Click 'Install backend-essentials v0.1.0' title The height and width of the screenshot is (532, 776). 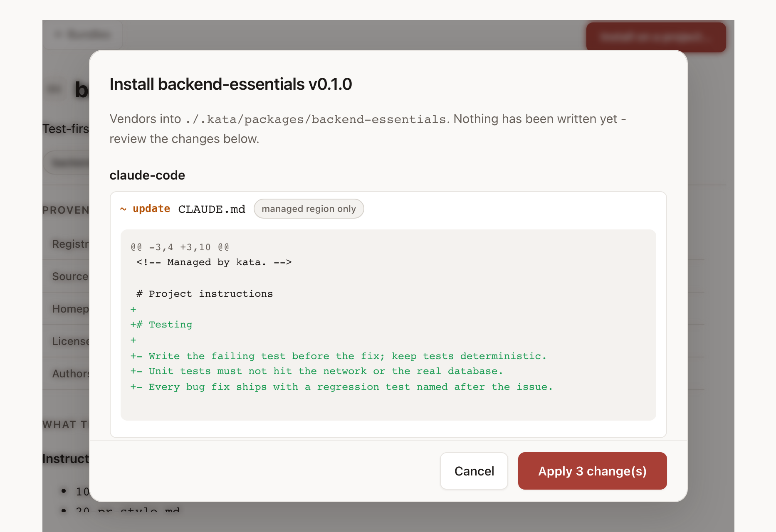pos(231,84)
